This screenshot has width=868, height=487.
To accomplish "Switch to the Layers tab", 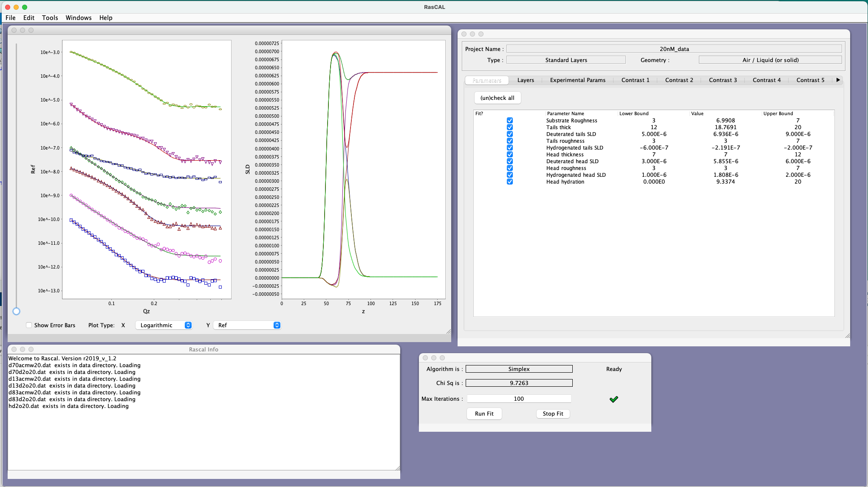I will 526,80.
